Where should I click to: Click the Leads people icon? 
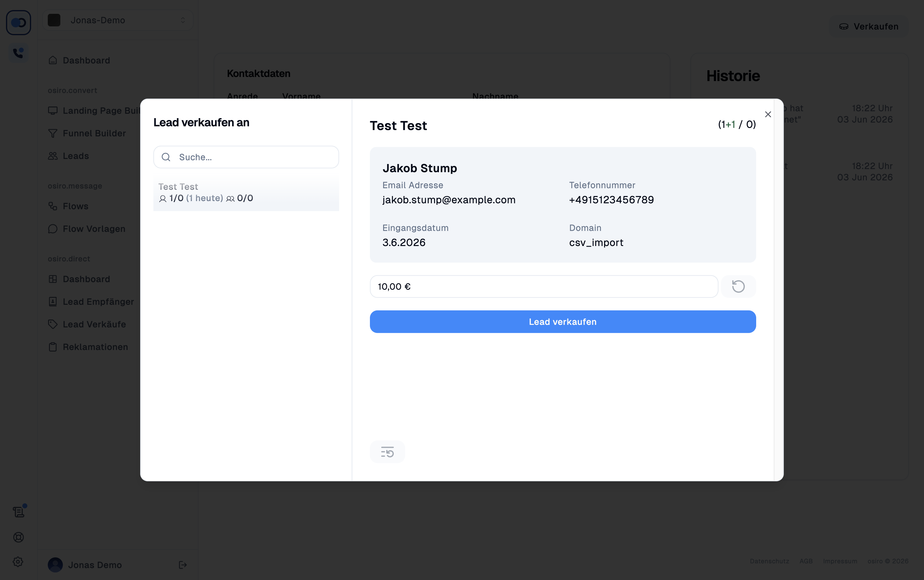click(52, 156)
